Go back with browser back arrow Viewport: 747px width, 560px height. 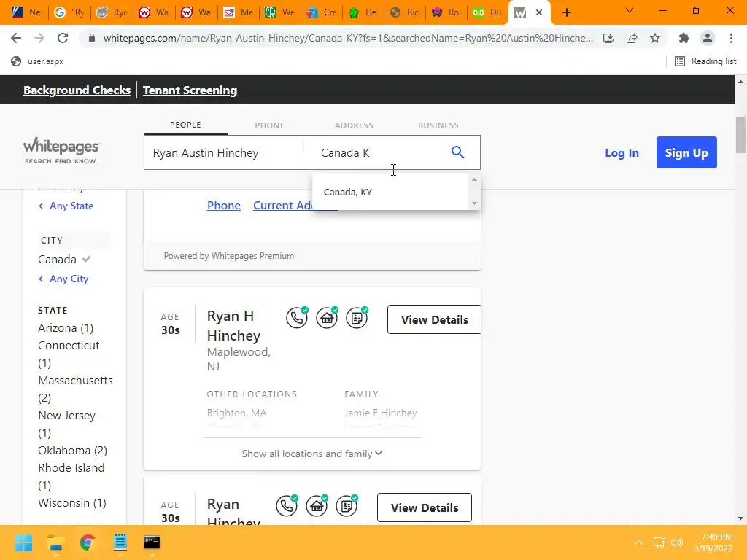(16, 38)
